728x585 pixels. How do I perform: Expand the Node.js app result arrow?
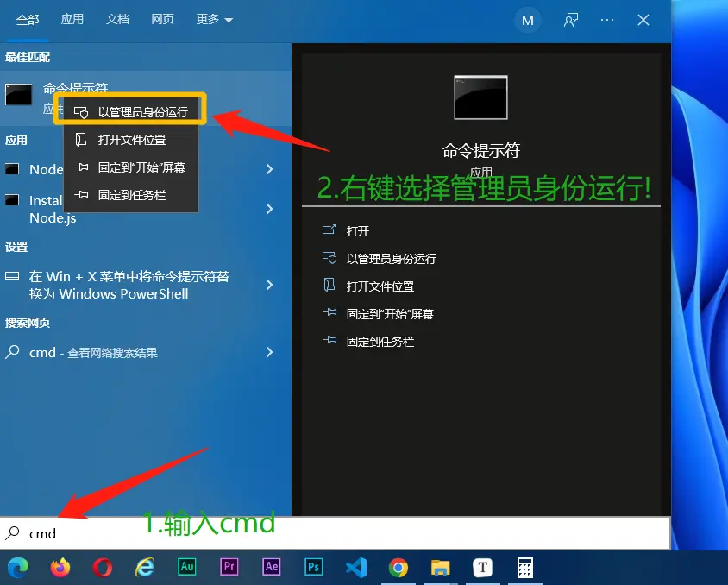[x=269, y=169]
